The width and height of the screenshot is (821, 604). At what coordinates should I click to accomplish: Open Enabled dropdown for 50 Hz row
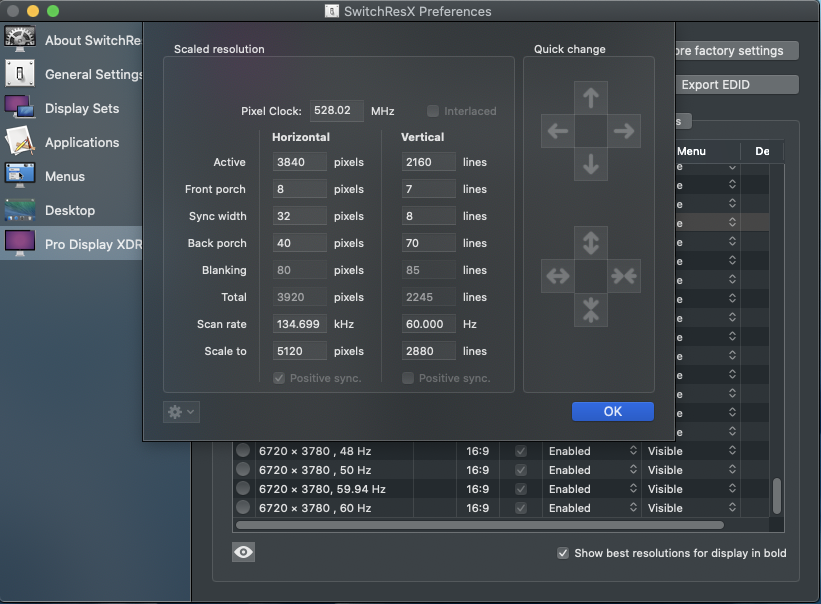tap(592, 470)
